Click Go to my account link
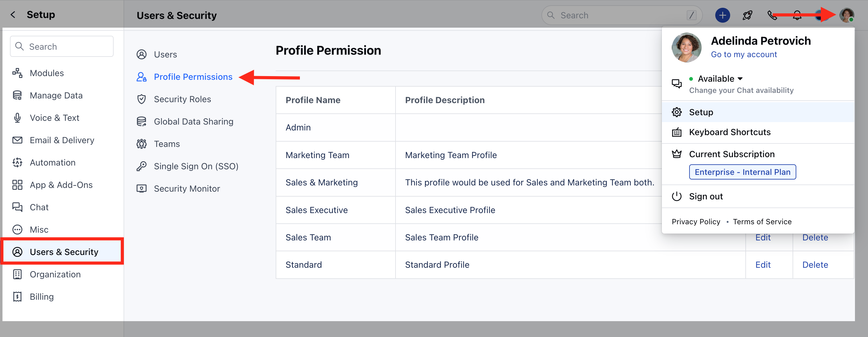 [x=744, y=55]
